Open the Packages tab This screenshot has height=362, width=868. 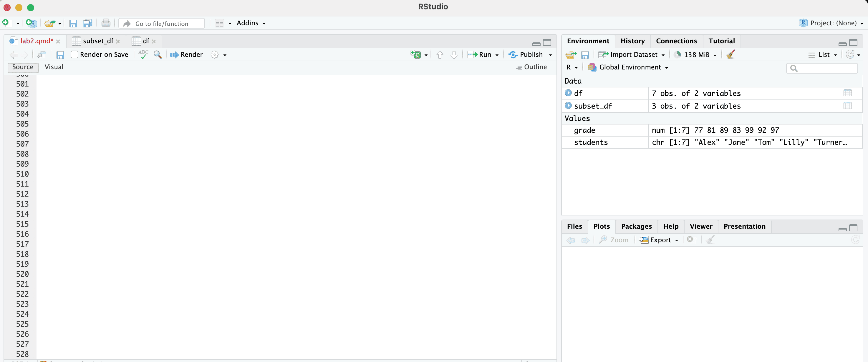click(636, 227)
